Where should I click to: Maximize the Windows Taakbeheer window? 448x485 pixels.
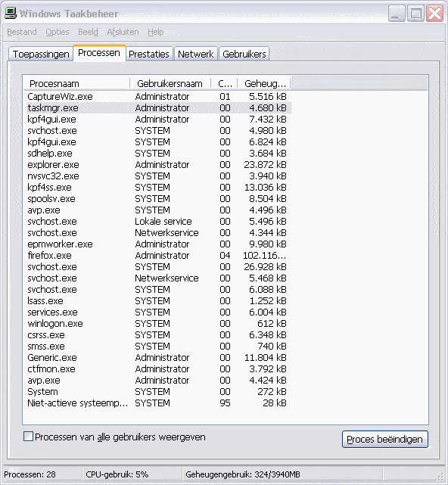click(x=415, y=14)
